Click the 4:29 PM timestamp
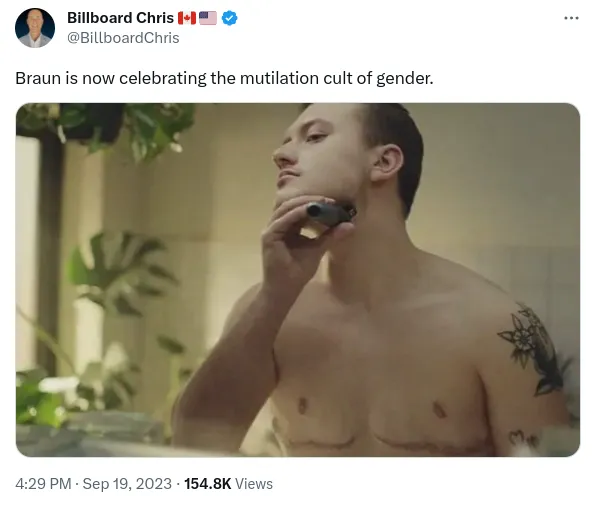The height and width of the screenshot is (505, 593). (43, 484)
